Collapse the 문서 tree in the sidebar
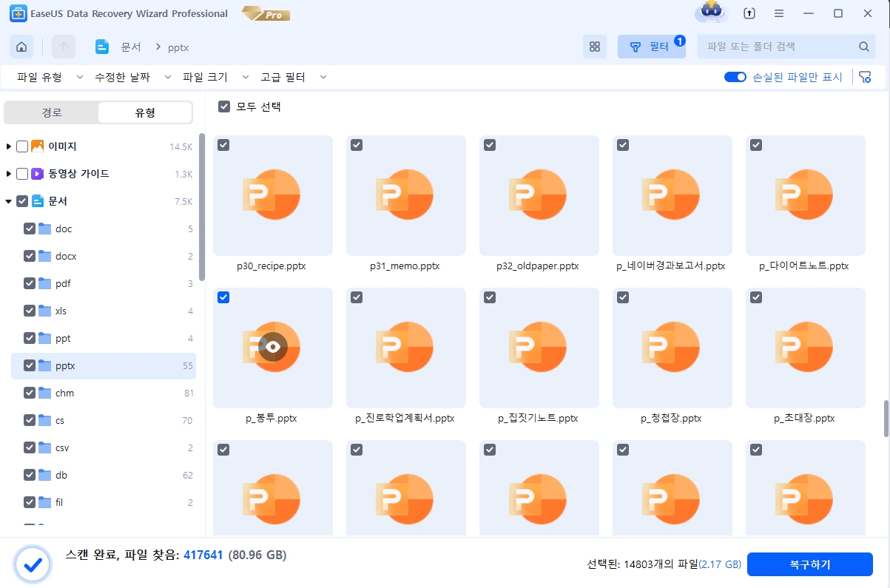This screenshot has height=588, width=890. pyautogui.click(x=9, y=200)
